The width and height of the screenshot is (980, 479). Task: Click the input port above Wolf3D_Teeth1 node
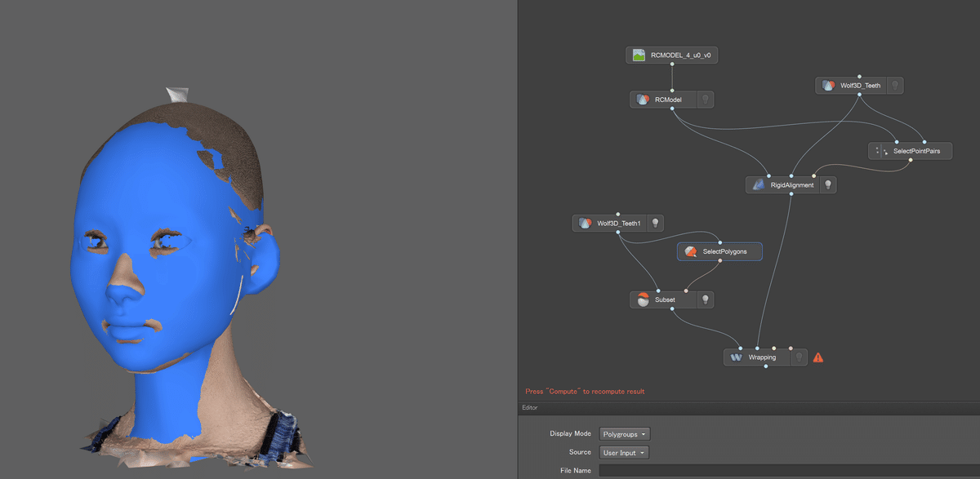[x=617, y=214]
